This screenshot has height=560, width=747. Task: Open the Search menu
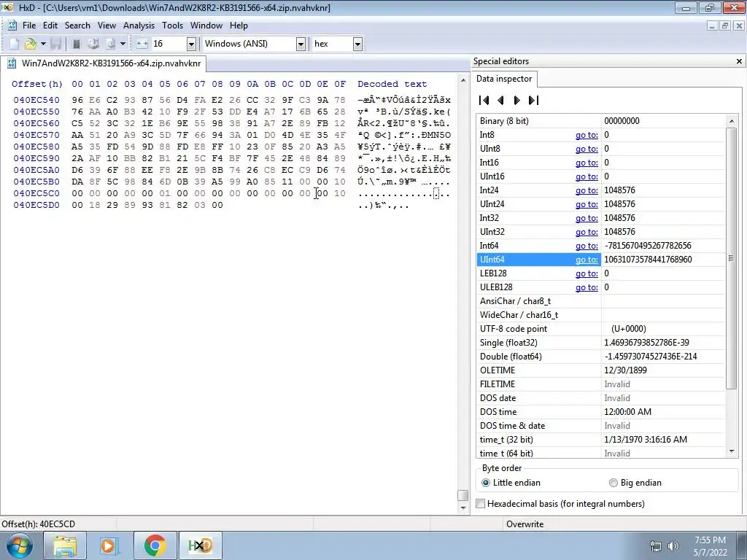pos(77,26)
